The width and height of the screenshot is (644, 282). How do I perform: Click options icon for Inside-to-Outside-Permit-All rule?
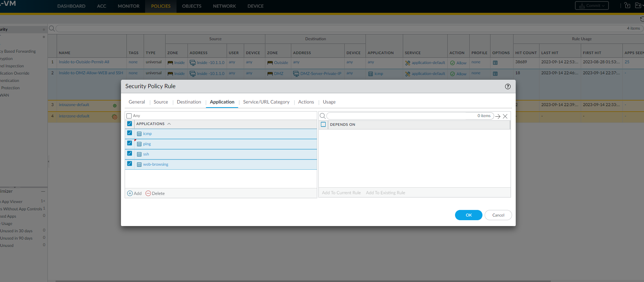point(495,63)
